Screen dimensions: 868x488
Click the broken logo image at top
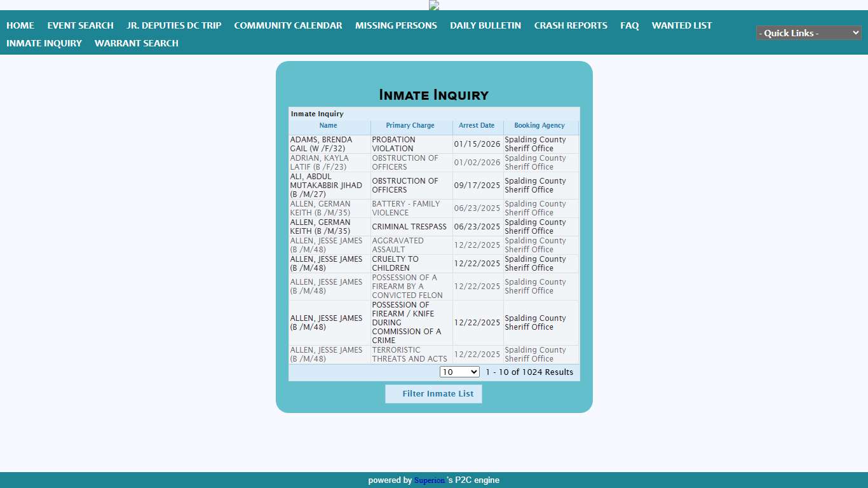coord(434,5)
